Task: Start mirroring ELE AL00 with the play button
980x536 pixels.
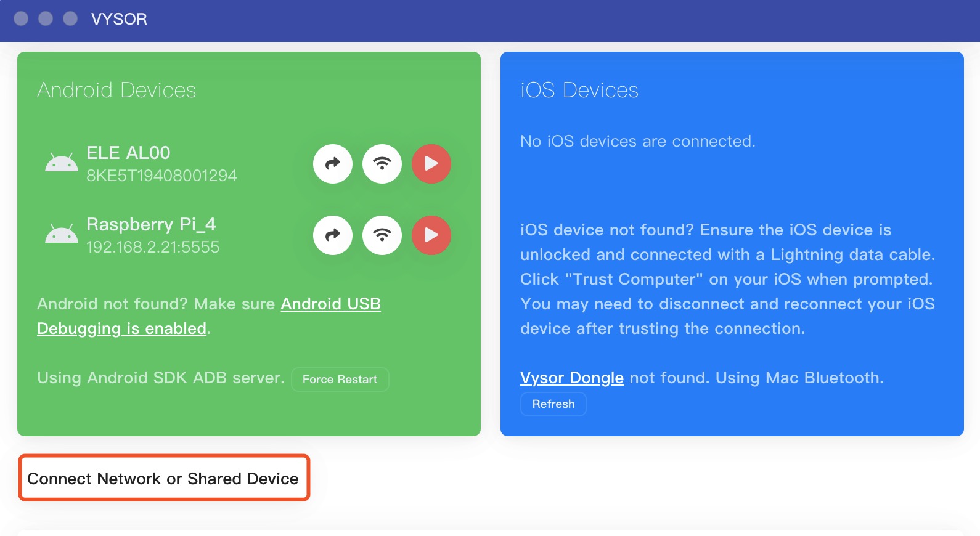Action: 431,164
